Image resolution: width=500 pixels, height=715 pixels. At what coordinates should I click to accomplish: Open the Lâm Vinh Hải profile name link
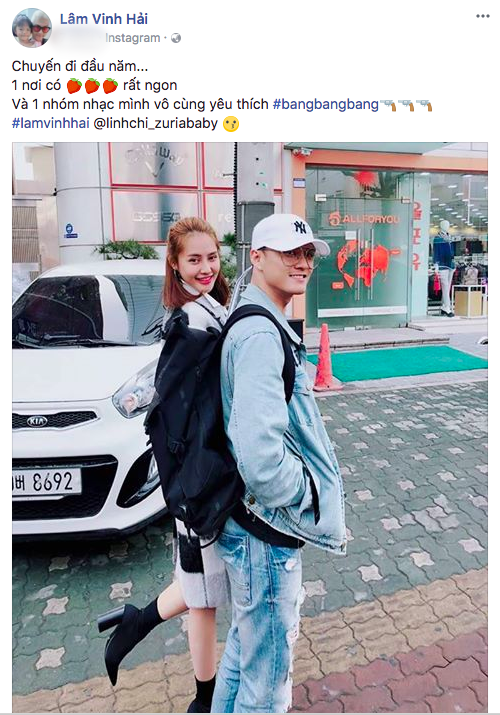coord(104,19)
